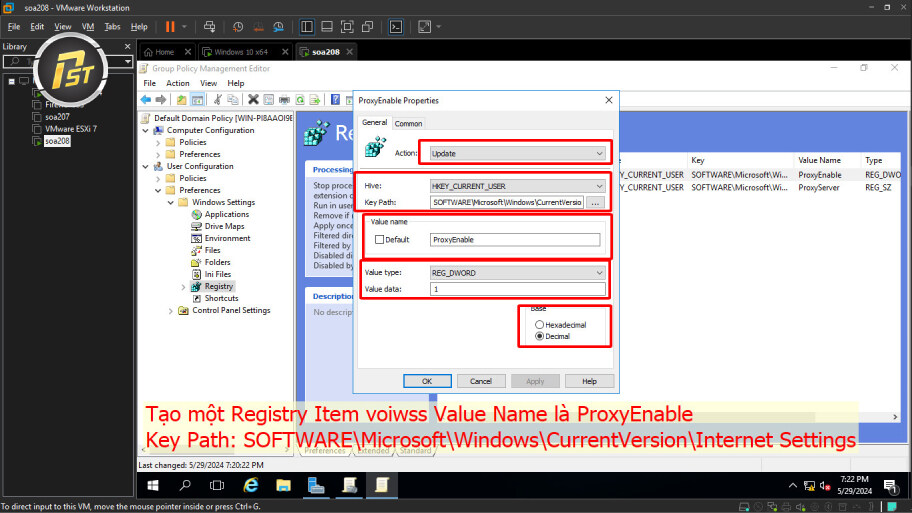
Task: Open the Action dropdown showing Update
Action: pos(518,154)
